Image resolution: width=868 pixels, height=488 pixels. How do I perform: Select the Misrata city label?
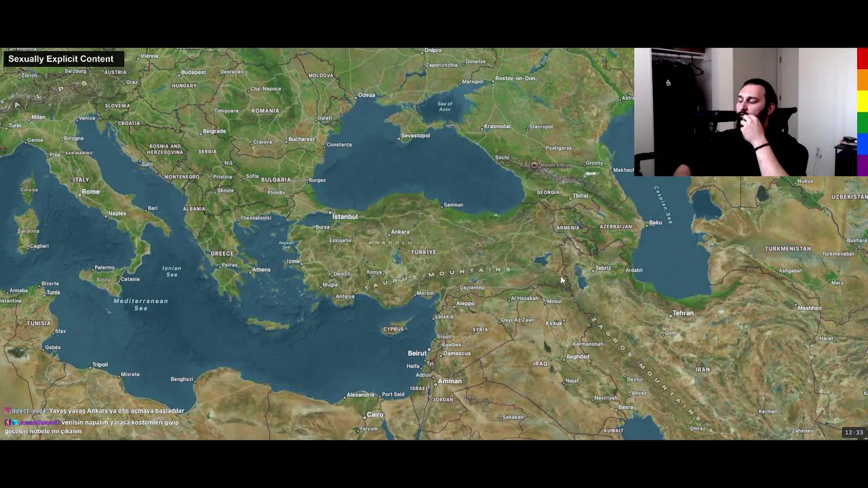(x=130, y=374)
